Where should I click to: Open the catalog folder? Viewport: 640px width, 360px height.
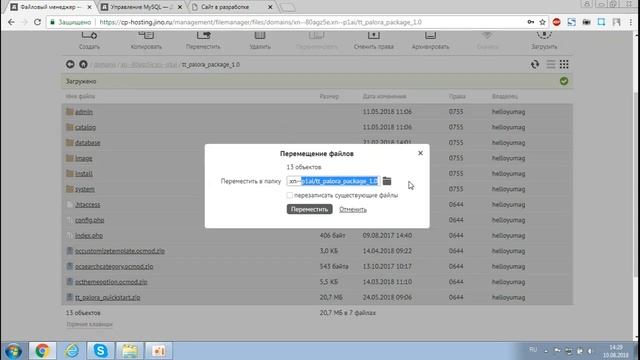(85, 127)
